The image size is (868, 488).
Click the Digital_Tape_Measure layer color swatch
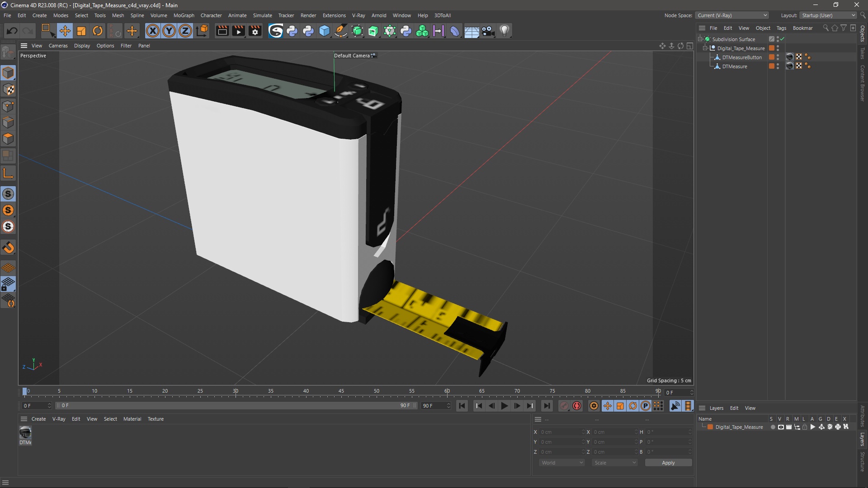point(710,427)
